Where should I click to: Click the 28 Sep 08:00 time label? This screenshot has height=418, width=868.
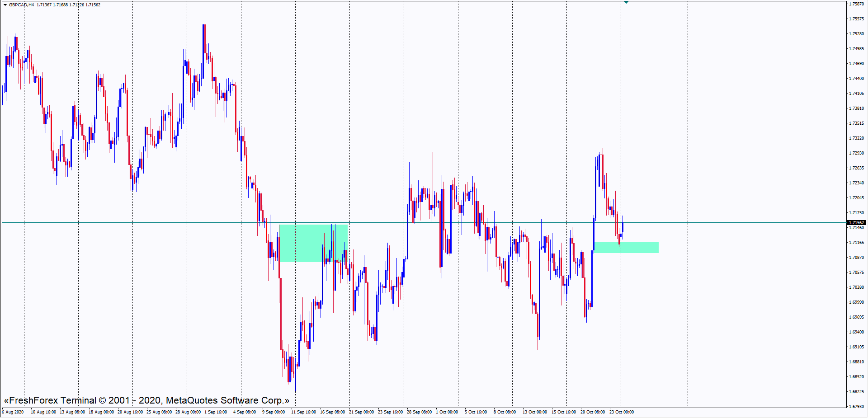pyautogui.click(x=419, y=412)
